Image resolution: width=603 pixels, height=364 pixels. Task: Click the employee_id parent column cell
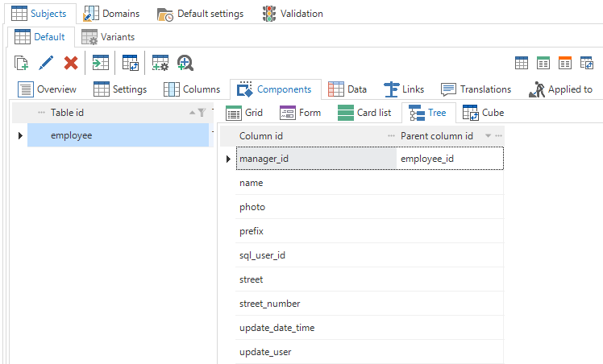(x=449, y=159)
